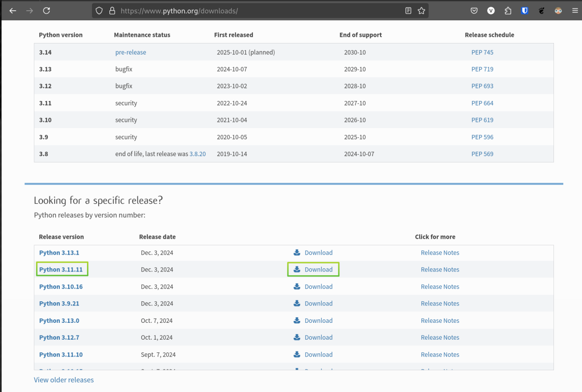Open the Python 3.10.16 release page
This screenshot has height=392, width=582.
(61, 286)
